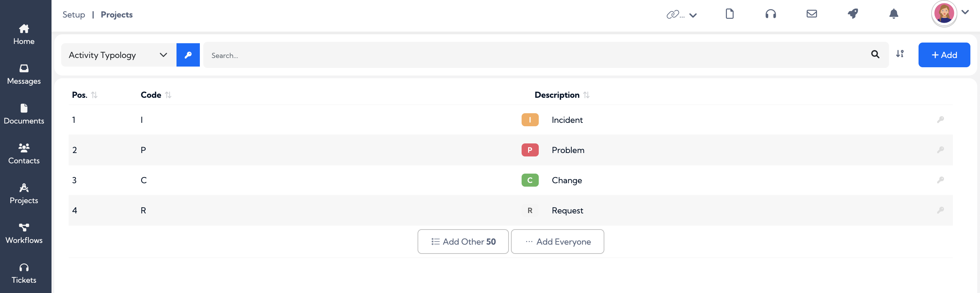Click the blue Add button
Screen dimensions: 980x293
coord(944,55)
